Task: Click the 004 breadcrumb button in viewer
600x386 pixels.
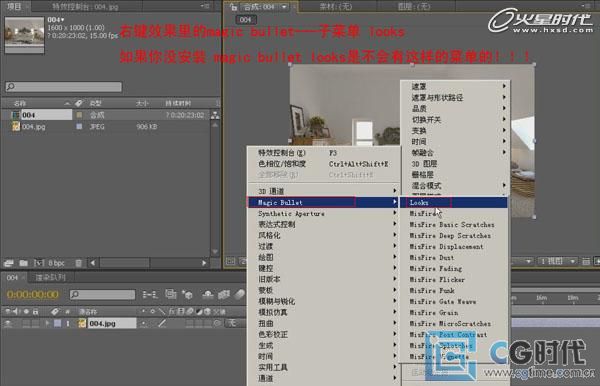Action: pos(245,20)
